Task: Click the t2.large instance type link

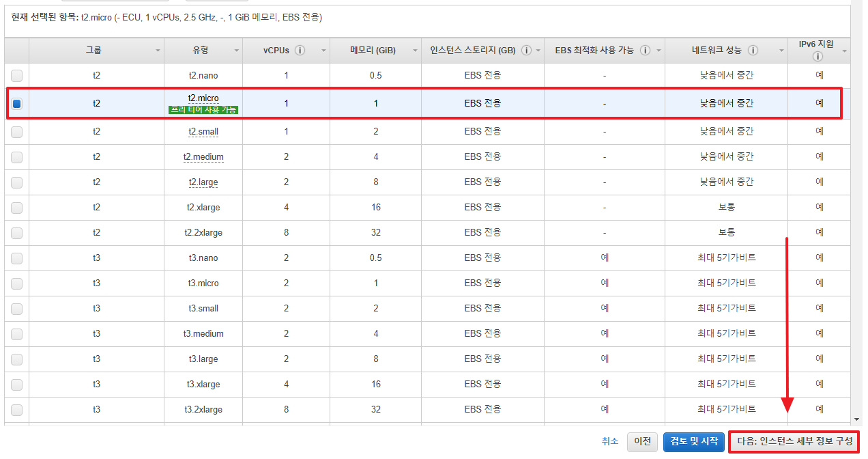Action: click(x=203, y=182)
